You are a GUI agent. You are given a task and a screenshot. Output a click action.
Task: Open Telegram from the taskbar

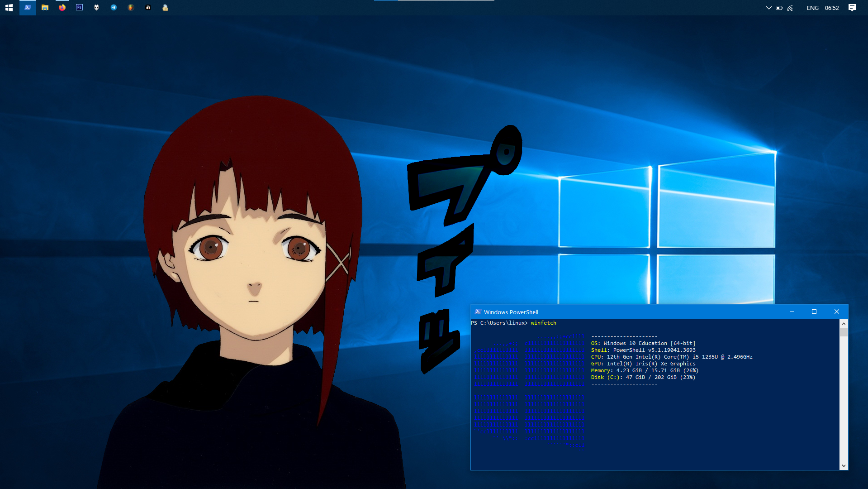pos(114,8)
